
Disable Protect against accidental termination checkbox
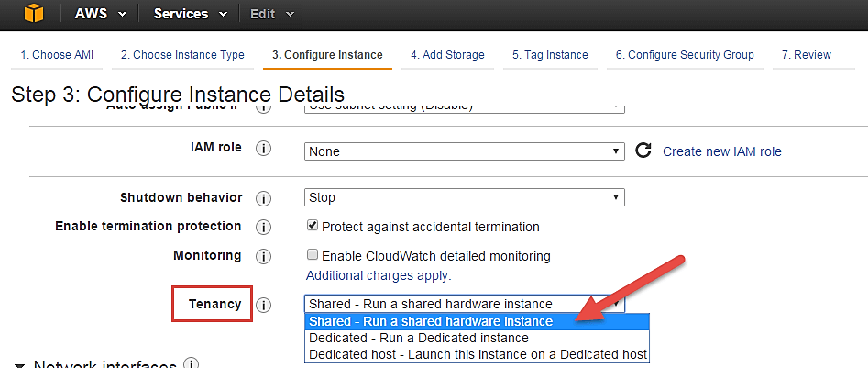pos(313,226)
